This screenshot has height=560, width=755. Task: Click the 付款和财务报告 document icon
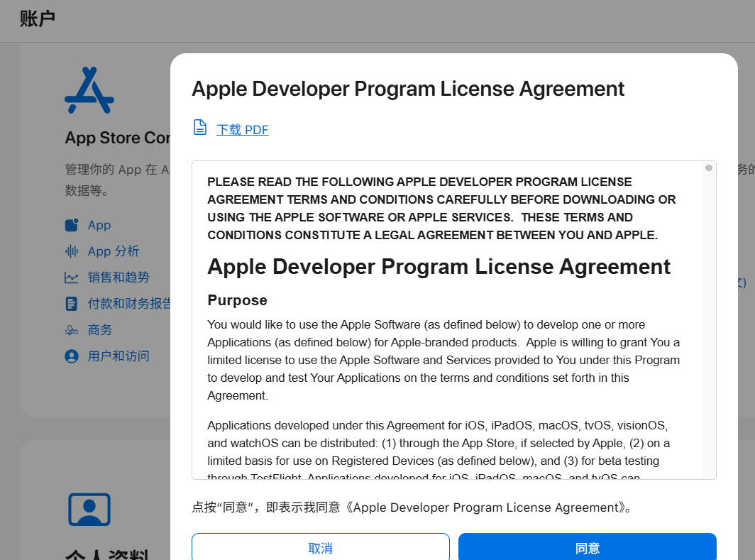click(71, 304)
